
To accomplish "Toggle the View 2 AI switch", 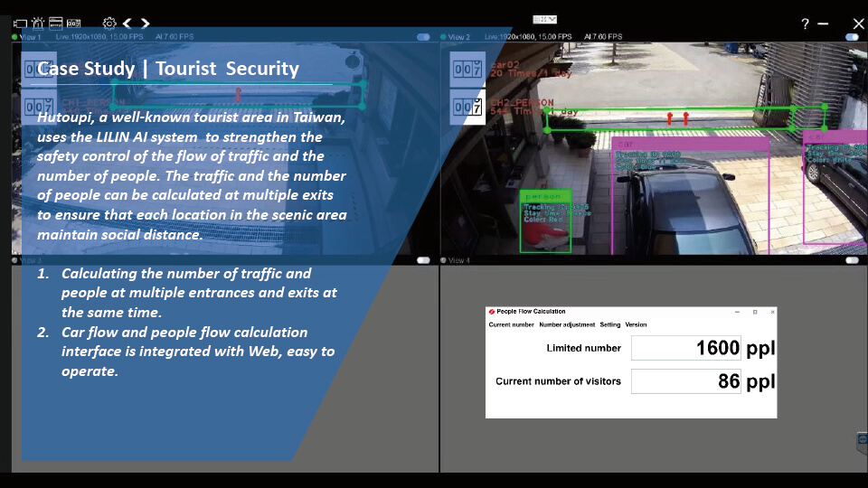I will pyautogui.click(x=852, y=37).
